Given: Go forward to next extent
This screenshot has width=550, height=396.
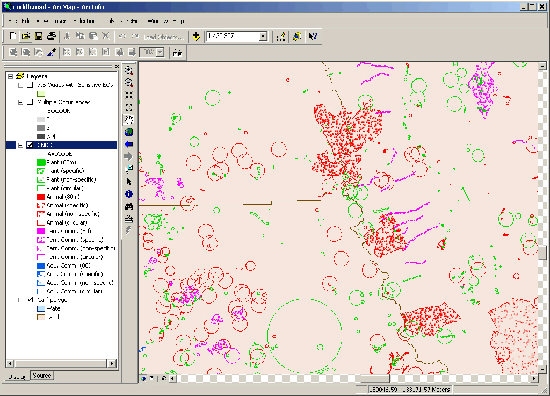Looking at the screenshot, I should tap(129, 156).
